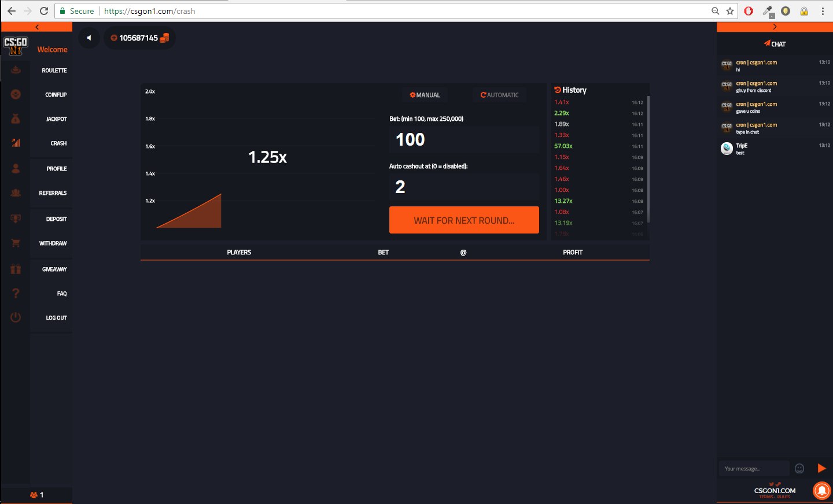Collapse the left sidebar with chevron

point(37,27)
